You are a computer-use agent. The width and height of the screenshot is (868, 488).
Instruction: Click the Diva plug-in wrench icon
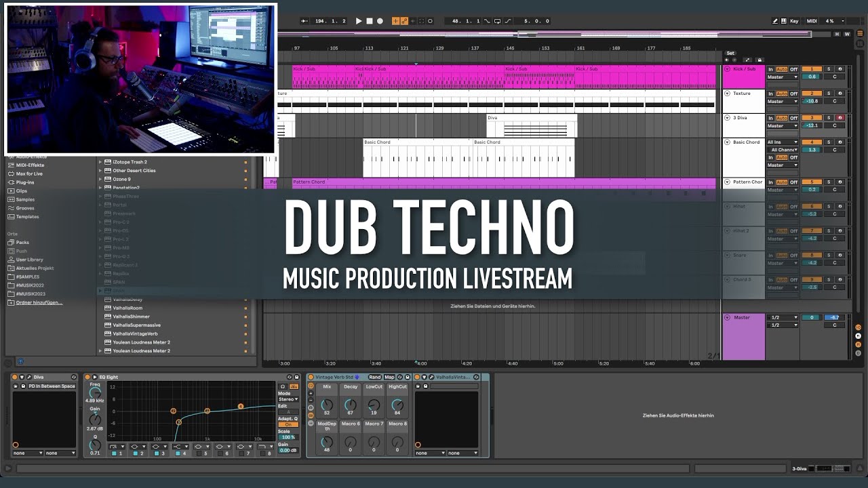(29, 377)
